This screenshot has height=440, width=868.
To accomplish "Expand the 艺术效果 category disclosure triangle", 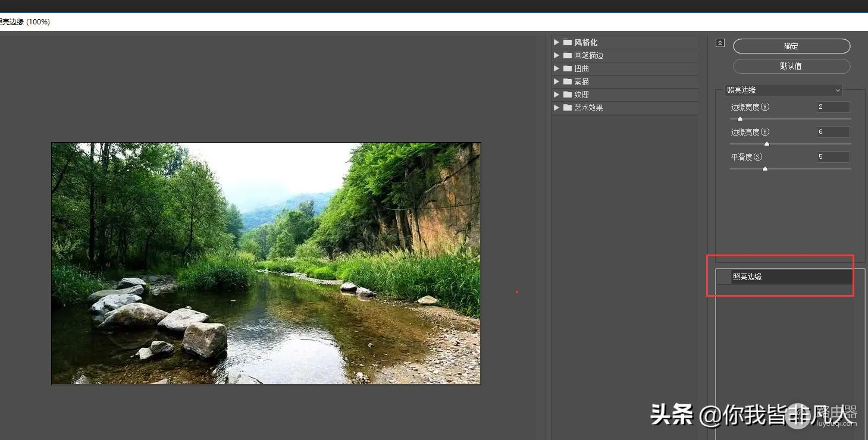I will (556, 108).
